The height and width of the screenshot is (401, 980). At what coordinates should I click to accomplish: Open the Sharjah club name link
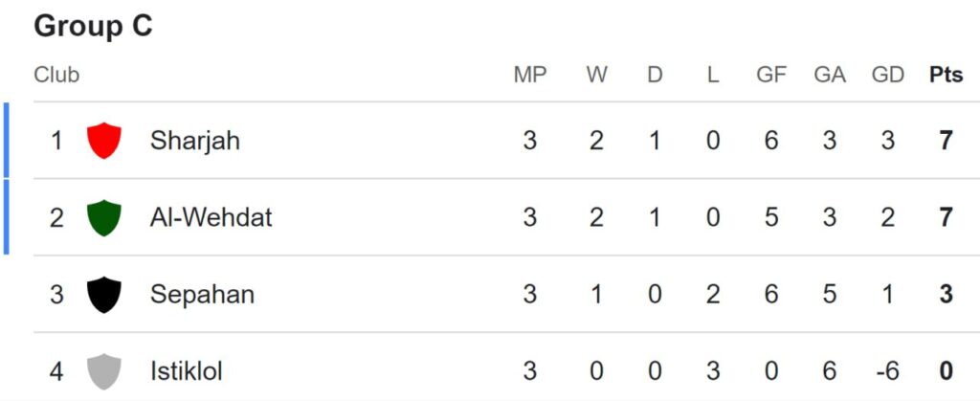pyautogui.click(x=195, y=141)
